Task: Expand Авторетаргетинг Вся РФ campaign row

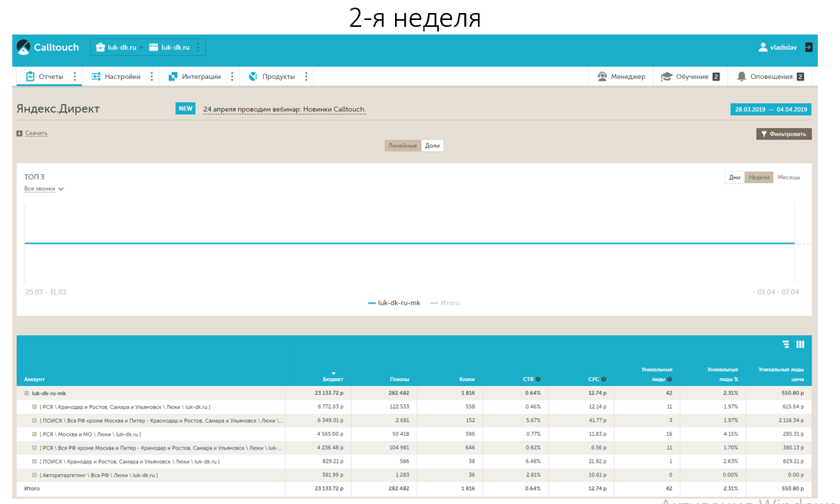Action: [35, 475]
